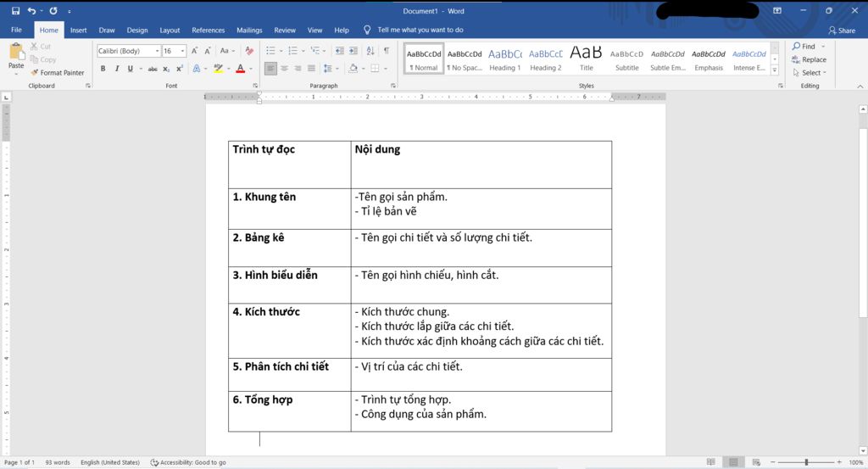
Task: Switch to Web Layout view
Action: click(x=756, y=462)
